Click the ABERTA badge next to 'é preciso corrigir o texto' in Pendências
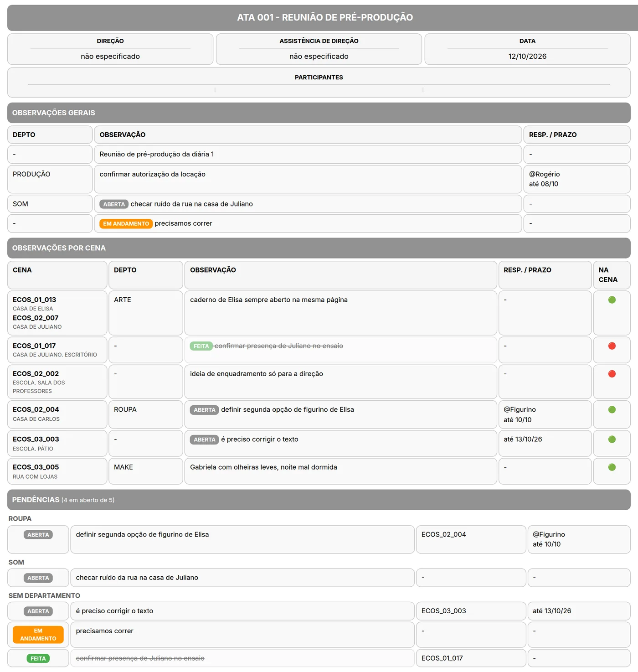 (x=38, y=611)
